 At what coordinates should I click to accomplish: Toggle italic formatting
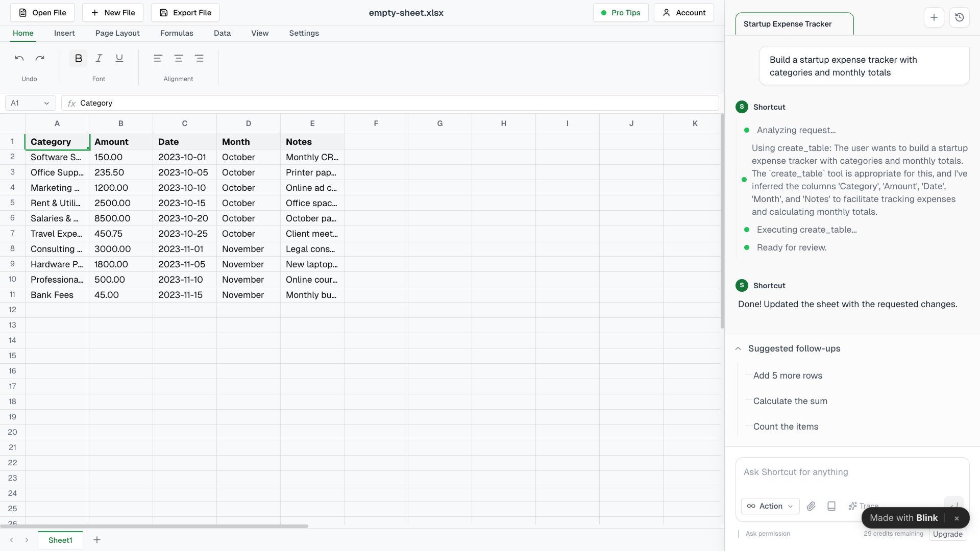tap(99, 58)
